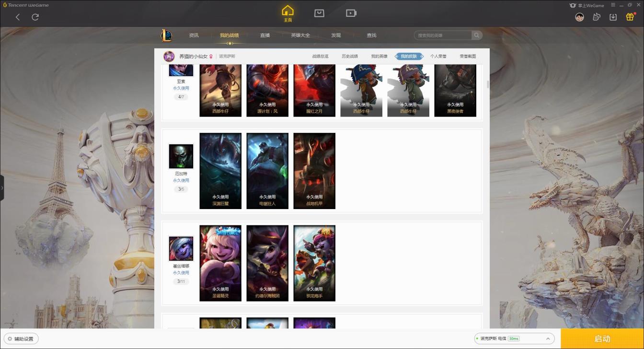Click the 启动 launch button
Viewport: 644px width, 349px height.
[602, 338]
